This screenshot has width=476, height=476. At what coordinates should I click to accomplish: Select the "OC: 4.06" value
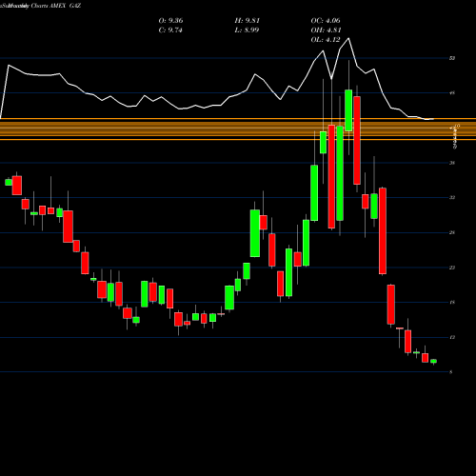[x=326, y=21]
